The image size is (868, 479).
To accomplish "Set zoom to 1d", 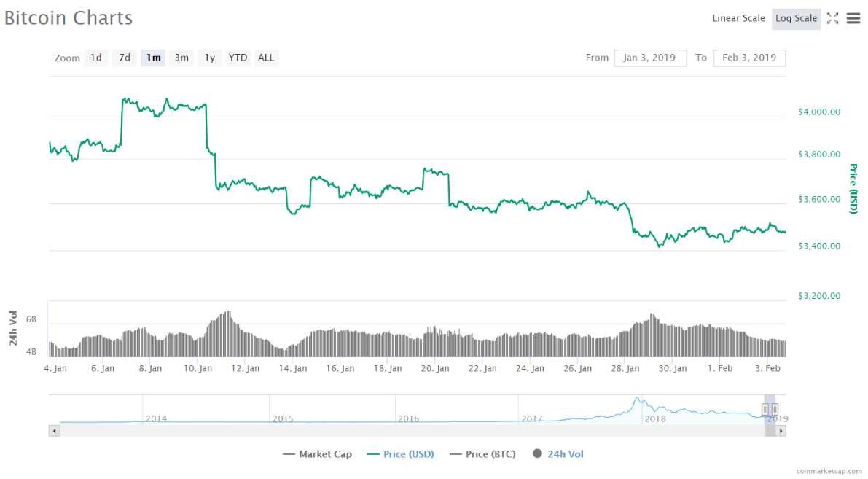I will click(96, 58).
